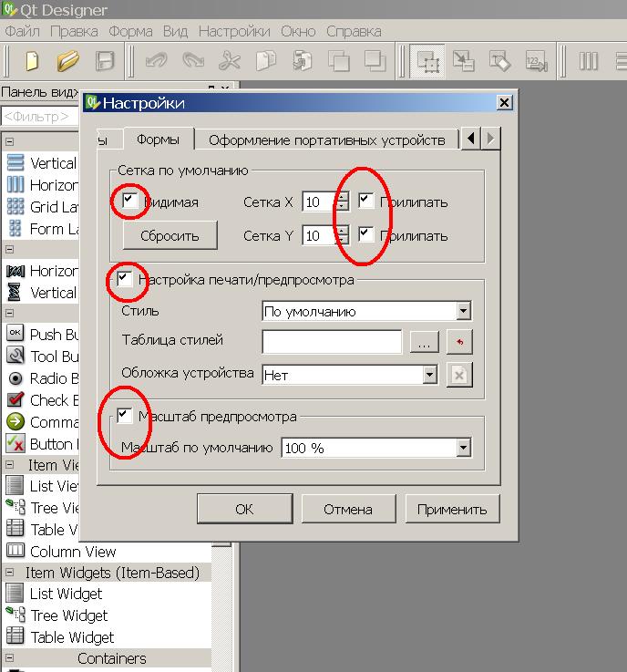627x672 pixels.
Task: Select the Edit Buddies mode icon
Action: click(x=499, y=60)
